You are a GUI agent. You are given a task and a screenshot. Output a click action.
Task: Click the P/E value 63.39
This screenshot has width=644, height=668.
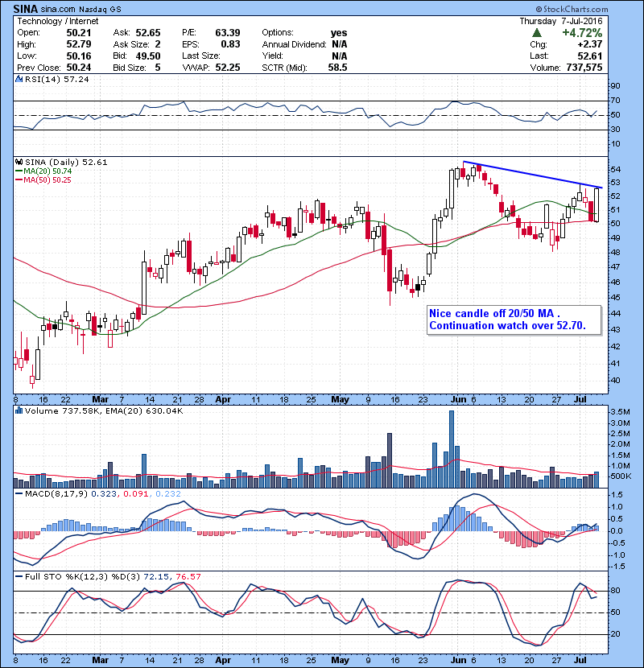[228, 33]
